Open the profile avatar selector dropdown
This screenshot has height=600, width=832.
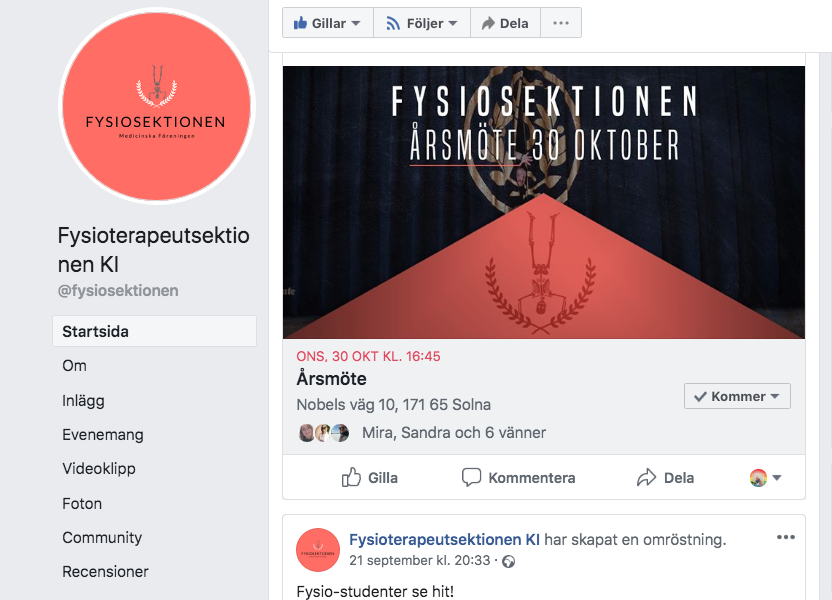point(766,477)
